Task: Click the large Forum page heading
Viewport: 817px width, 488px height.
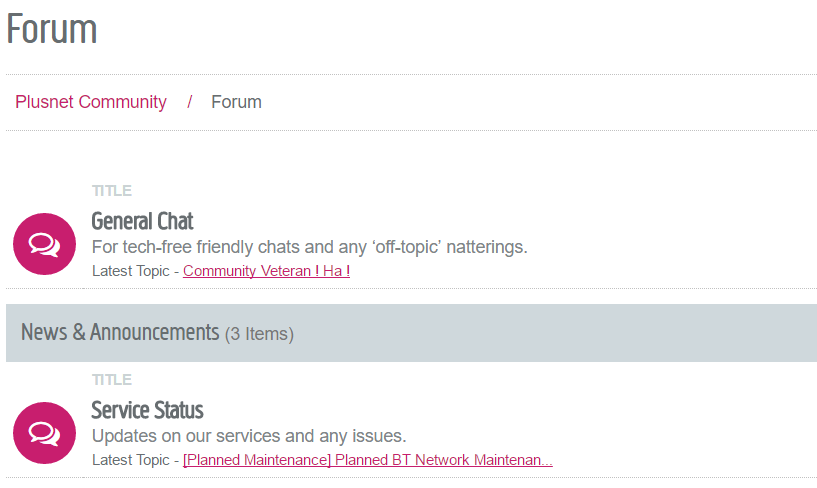Action: click(x=52, y=28)
